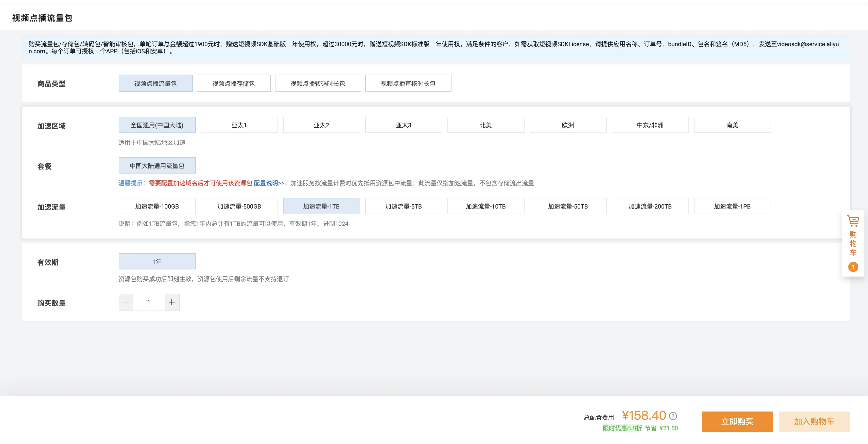This screenshot has height=444, width=868.
Task: Open the shopping cart icon
Action: tap(853, 221)
